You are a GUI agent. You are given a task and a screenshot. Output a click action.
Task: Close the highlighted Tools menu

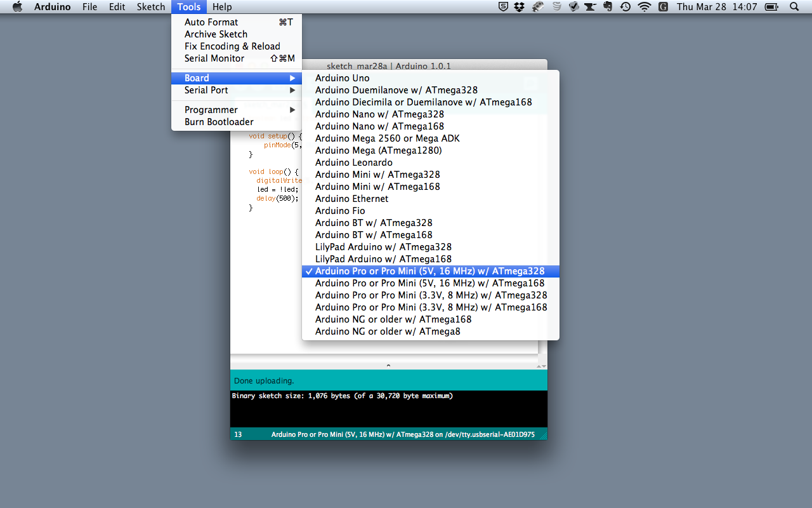pos(189,7)
